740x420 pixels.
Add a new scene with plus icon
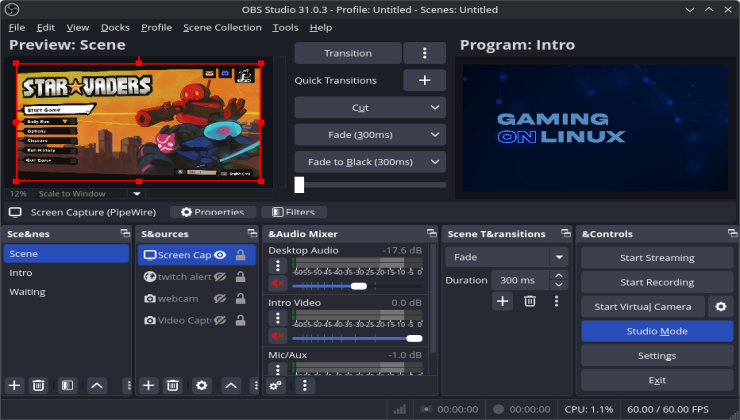coord(14,385)
